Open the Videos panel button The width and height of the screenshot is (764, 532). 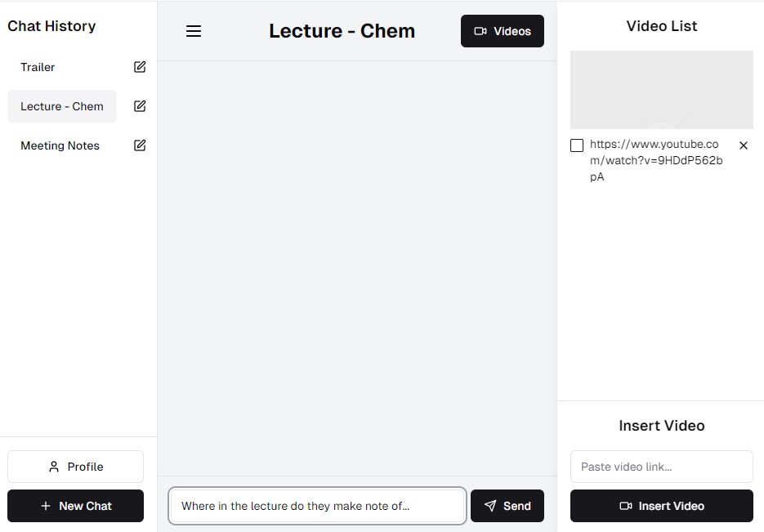click(502, 31)
